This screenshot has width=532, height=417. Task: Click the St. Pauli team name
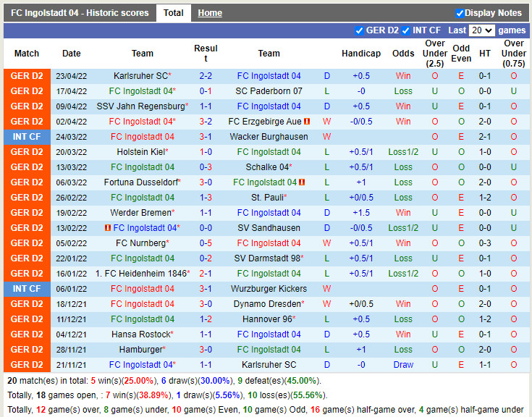267,198
